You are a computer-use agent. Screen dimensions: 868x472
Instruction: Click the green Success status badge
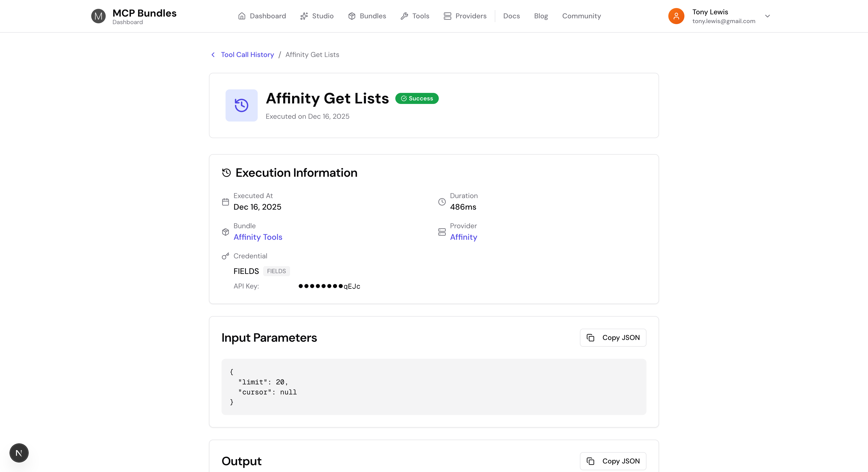(417, 98)
